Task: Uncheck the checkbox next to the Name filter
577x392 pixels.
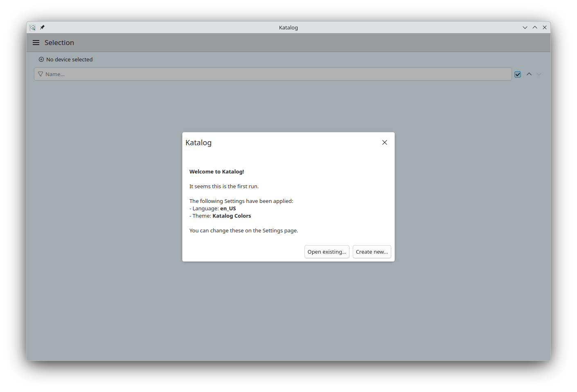Action: coord(518,74)
